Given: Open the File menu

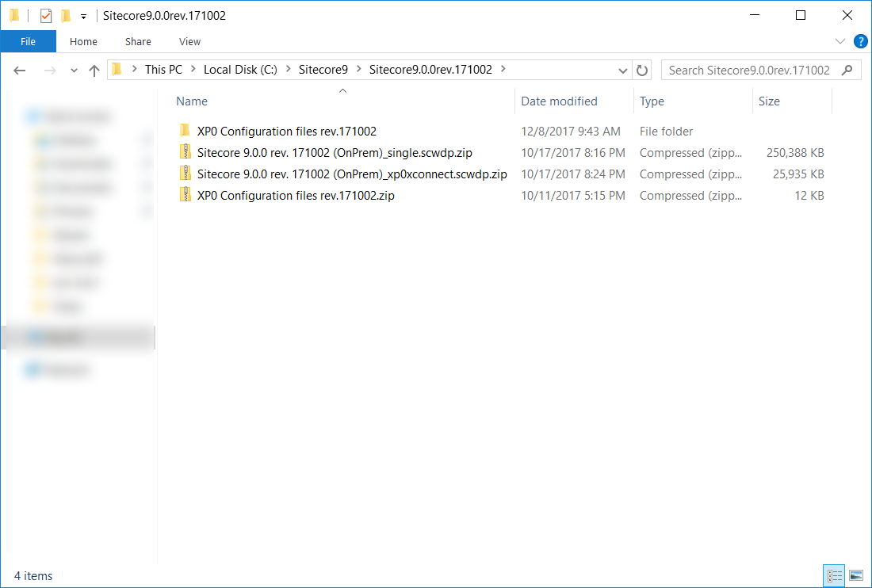Looking at the screenshot, I should pos(28,42).
